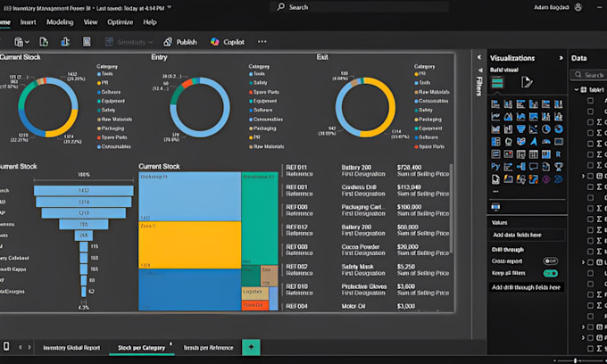Select the Map (globe) visual icon
607x364 pixels.
tap(508, 142)
